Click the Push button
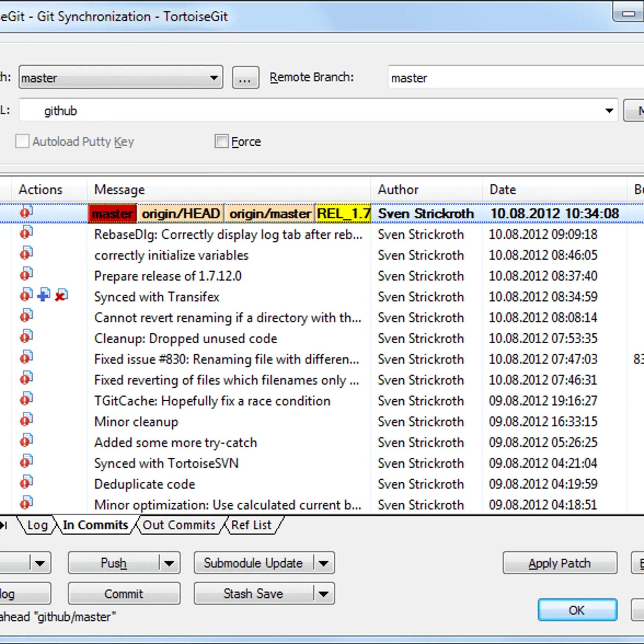644x644 pixels. point(114,563)
